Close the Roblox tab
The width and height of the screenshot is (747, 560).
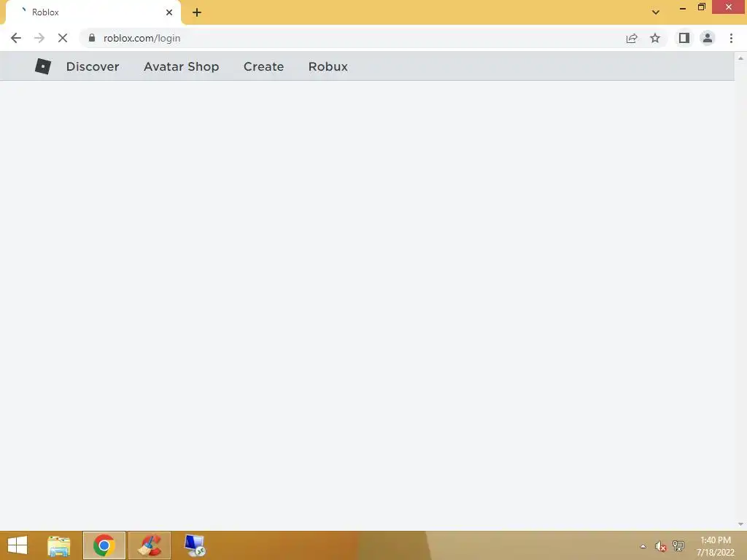pyautogui.click(x=169, y=12)
